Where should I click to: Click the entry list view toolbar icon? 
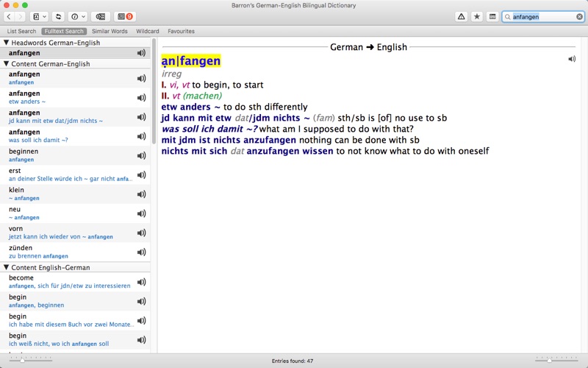[101, 16]
